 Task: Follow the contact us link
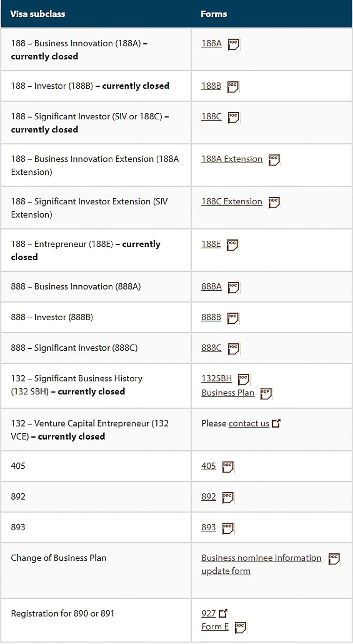[249, 424]
